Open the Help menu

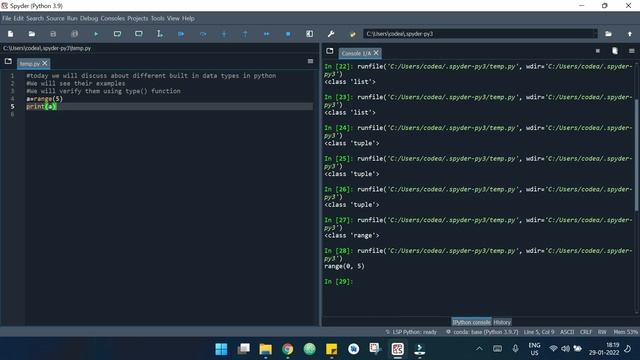click(188, 18)
